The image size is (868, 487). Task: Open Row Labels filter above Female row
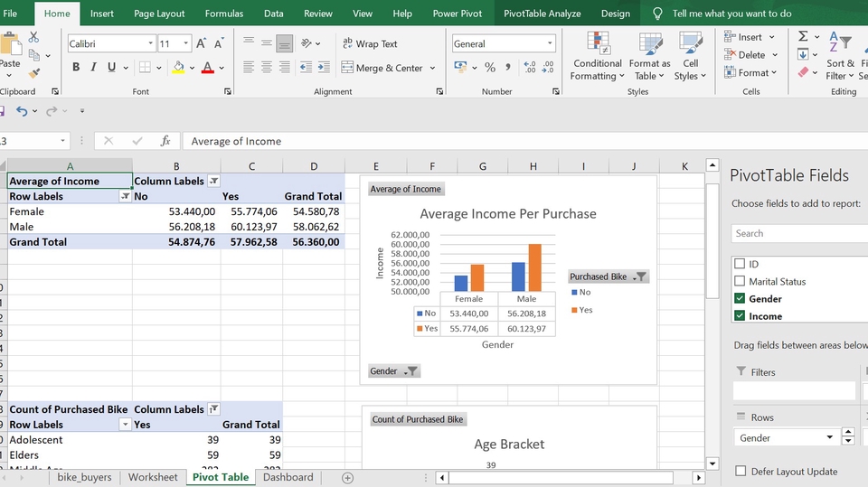click(x=125, y=196)
